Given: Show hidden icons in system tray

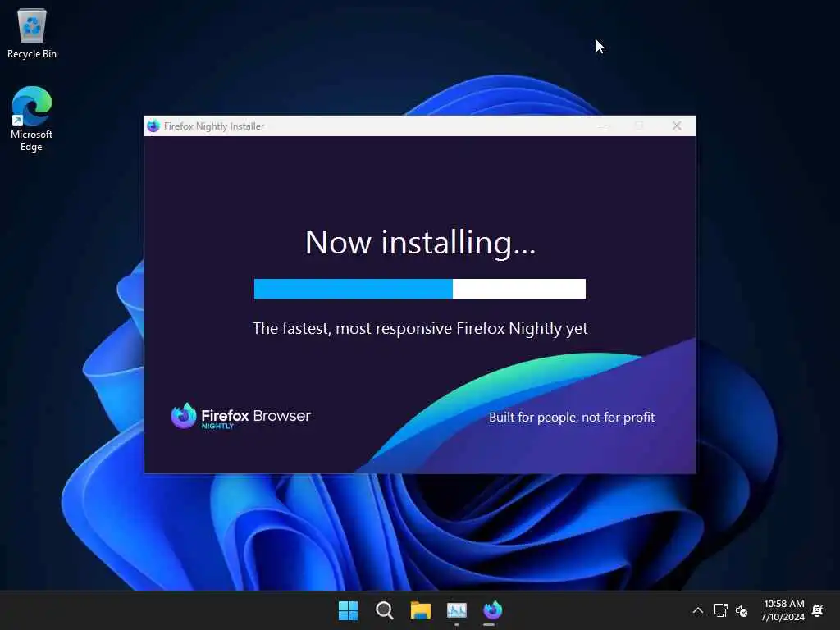Looking at the screenshot, I should [697, 610].
